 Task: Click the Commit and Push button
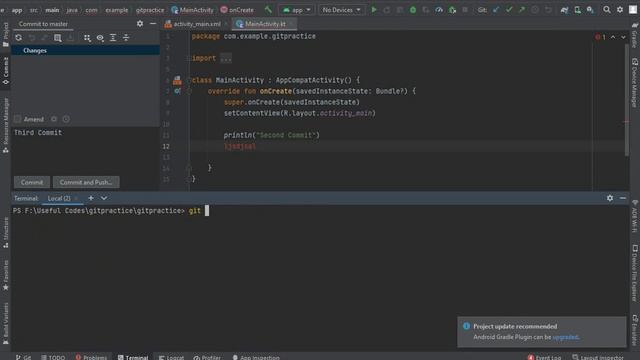tap(86, 182)
